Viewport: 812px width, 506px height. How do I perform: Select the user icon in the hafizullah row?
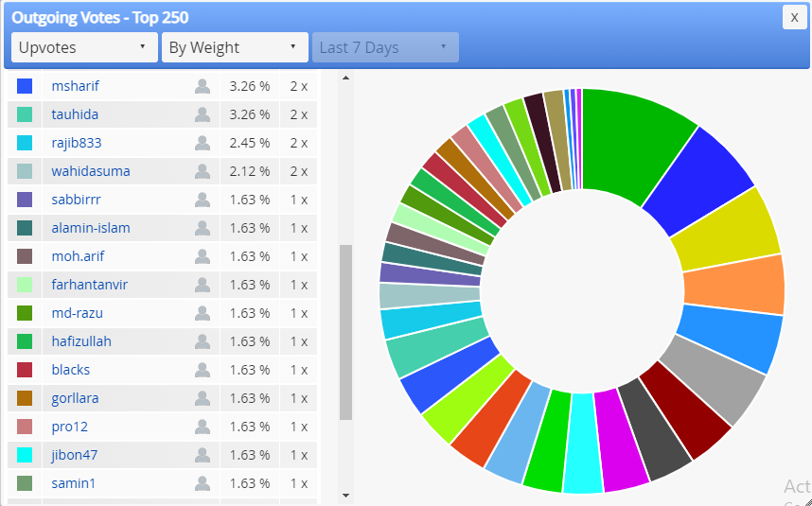click(203, 341)
